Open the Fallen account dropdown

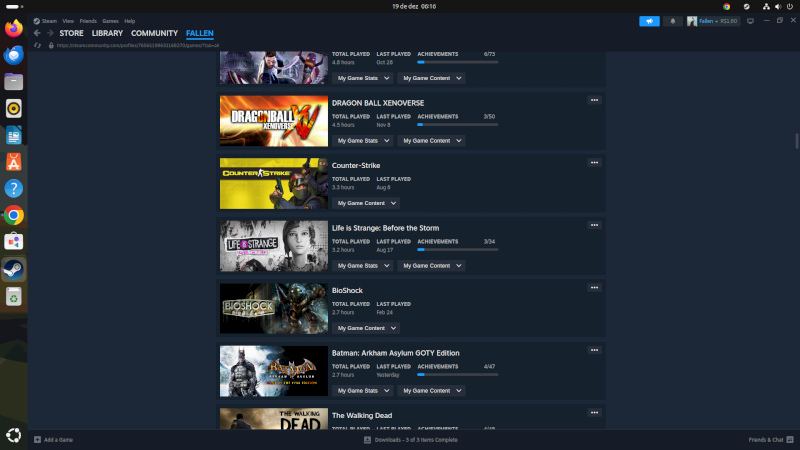[x=710, y=20]
